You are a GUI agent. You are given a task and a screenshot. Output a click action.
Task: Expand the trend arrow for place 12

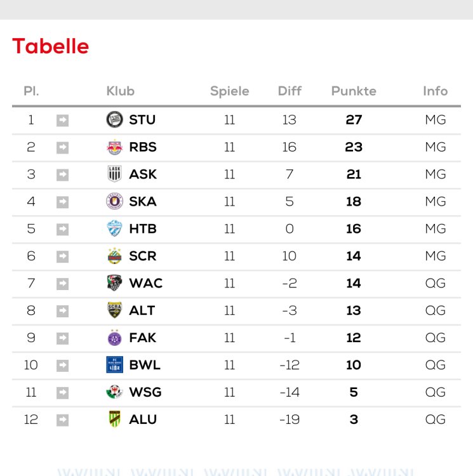point(62,420)
